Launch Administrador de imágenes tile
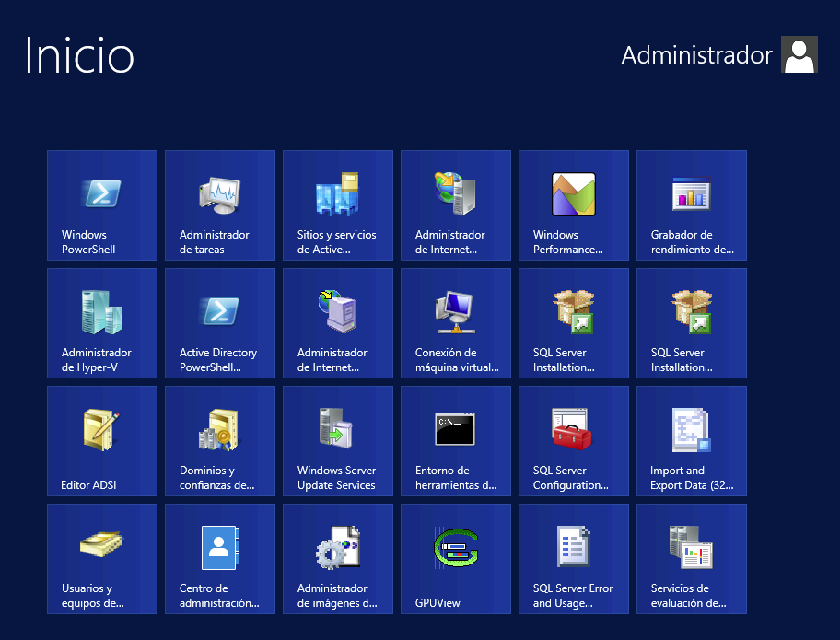 click(338, 559)
